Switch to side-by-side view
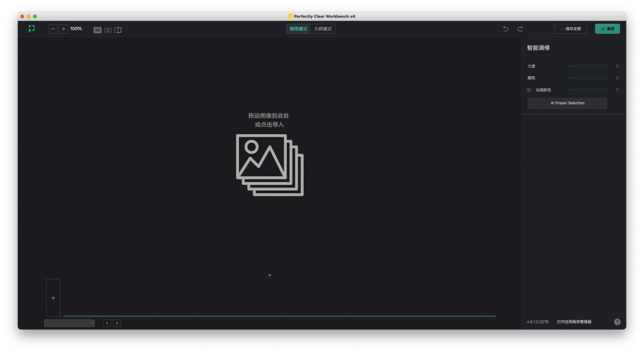This screenshot has height=353, width=644. coord(108,30)
